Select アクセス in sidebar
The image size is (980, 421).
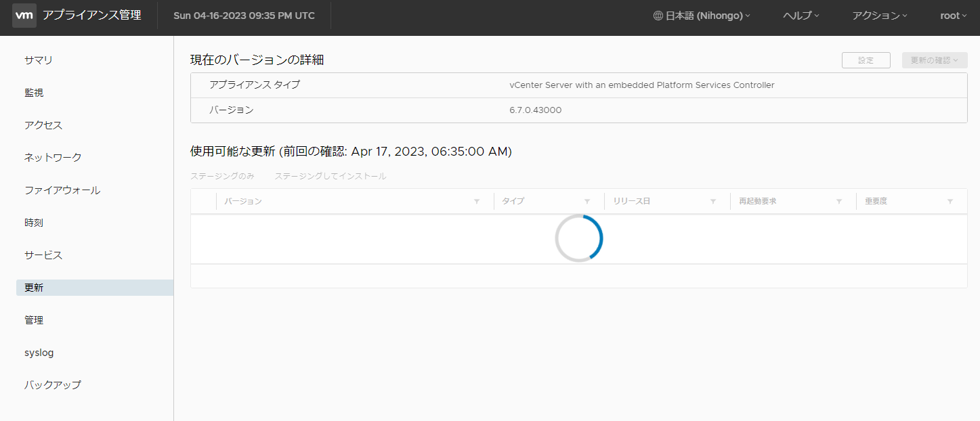click(43, 125)
